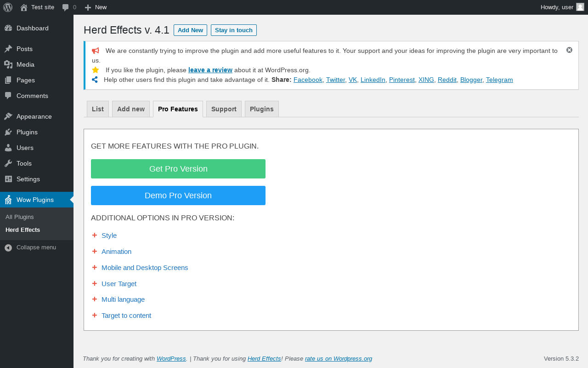Share on Telegram link
This screenshot has width=588, height=368.
click(499, 80)
